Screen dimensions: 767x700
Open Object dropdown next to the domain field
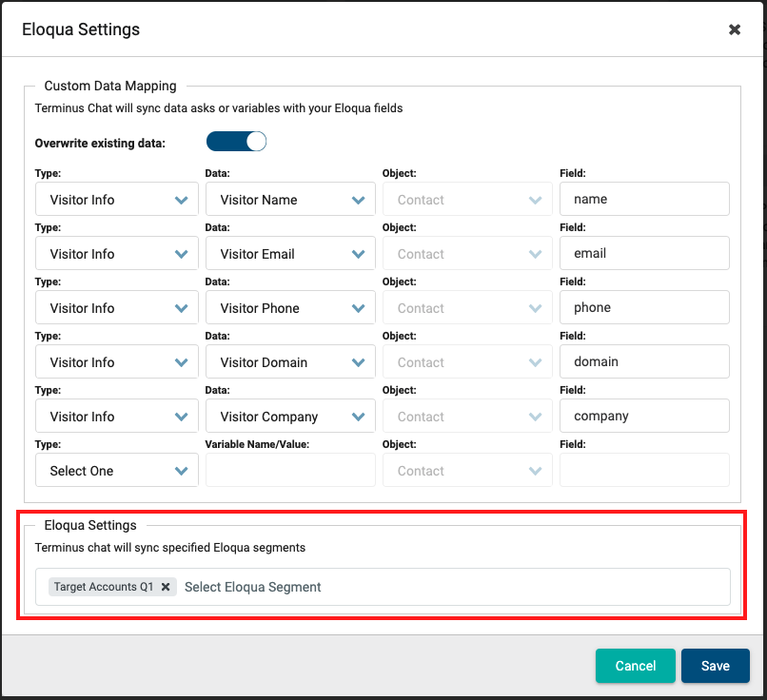467,361
